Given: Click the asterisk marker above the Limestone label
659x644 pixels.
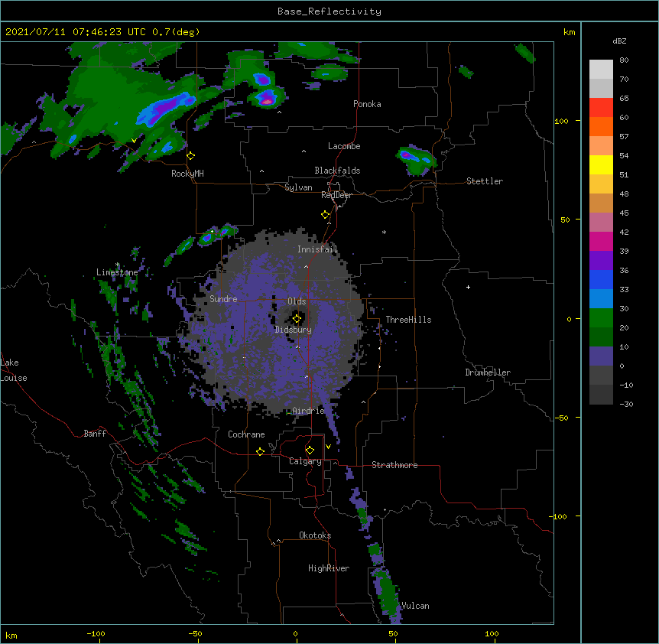Looking at the screenshot, I should pyautogui.click(x=117, y=265).
